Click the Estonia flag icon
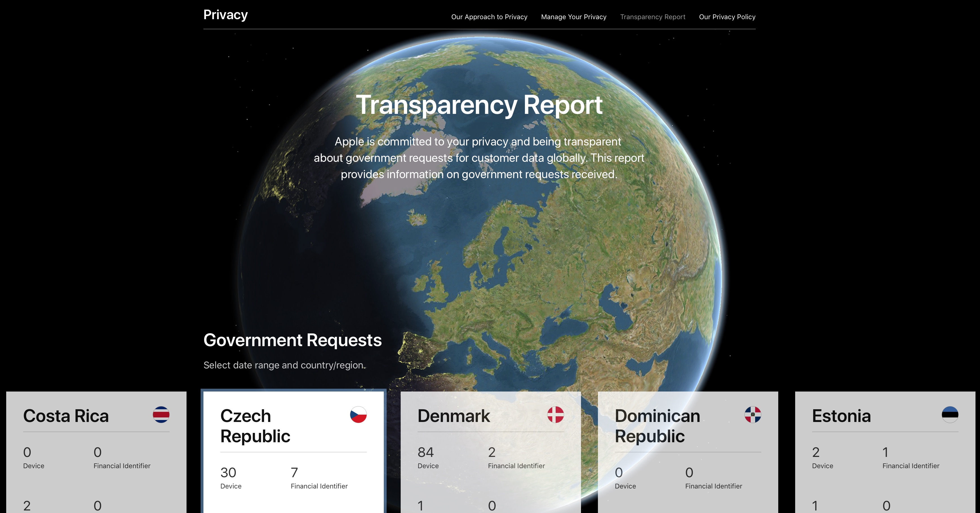The height and width of the screenshot is (513, 980). coord(950,414)
